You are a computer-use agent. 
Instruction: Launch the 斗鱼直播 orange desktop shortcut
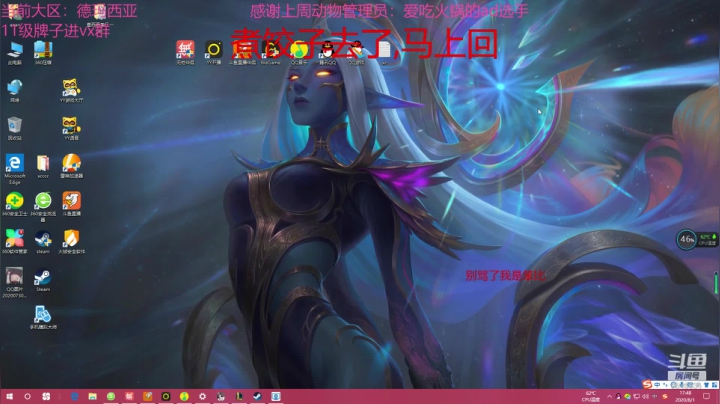[x=71, y=204]
